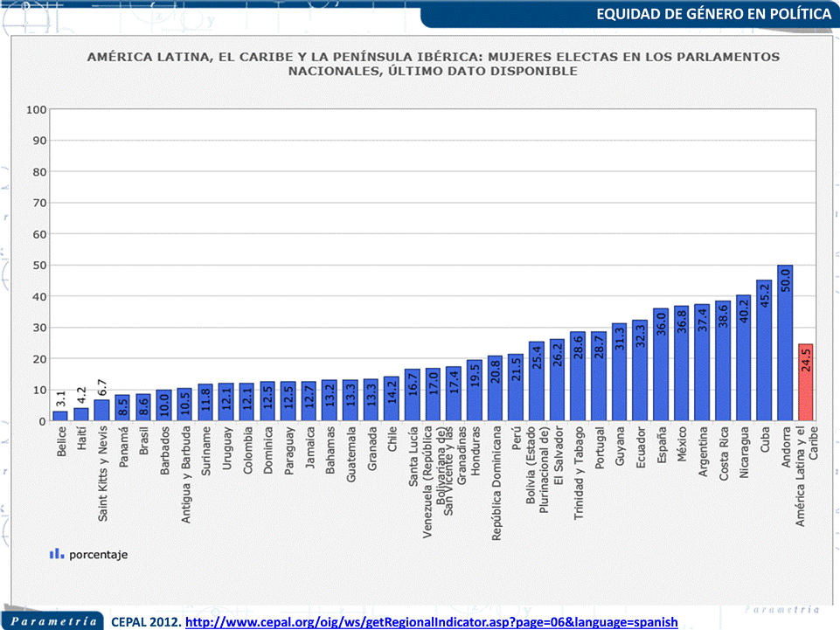Click the Brasil bar showing 8.6

142,408
